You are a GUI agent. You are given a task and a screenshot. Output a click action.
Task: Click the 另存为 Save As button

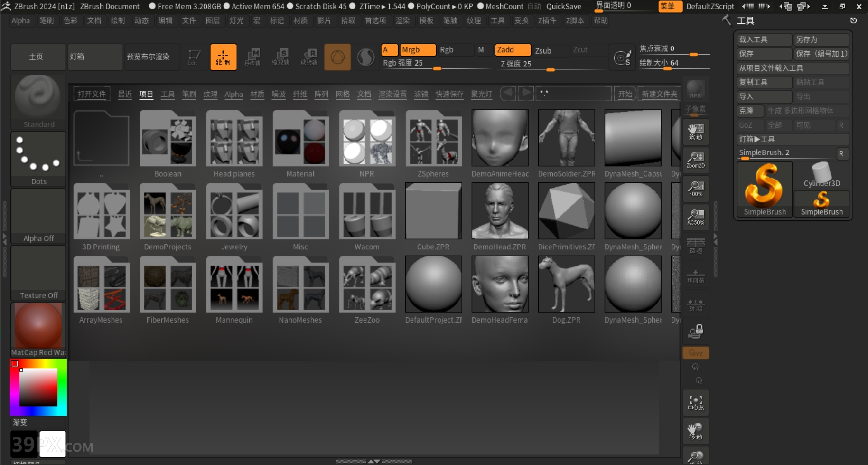click(x=821, y=39)
